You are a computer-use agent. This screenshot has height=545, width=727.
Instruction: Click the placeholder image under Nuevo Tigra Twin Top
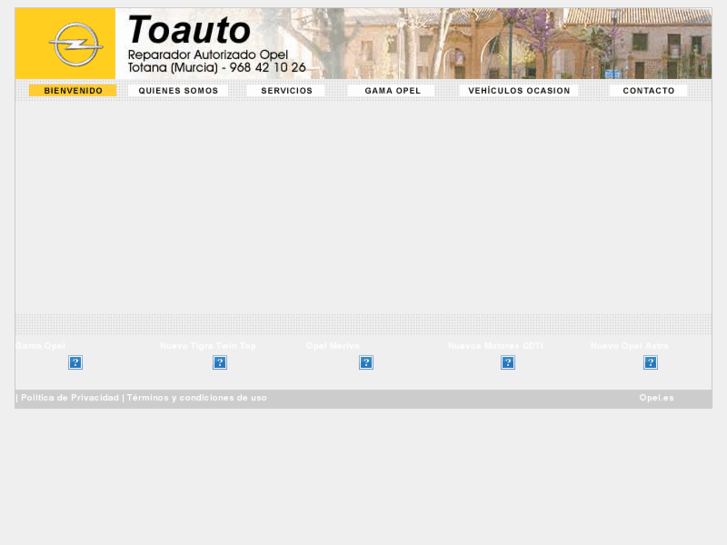(x=220, y=362)
